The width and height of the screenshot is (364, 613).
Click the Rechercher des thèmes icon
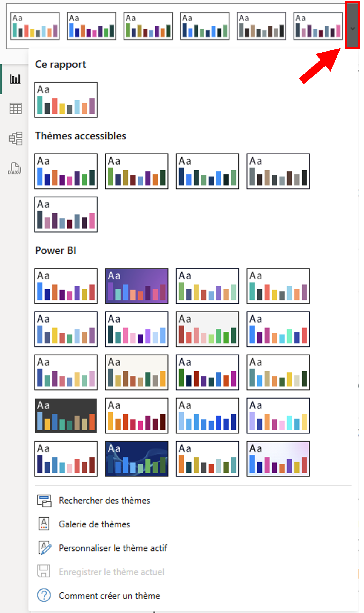click(44, 501)
